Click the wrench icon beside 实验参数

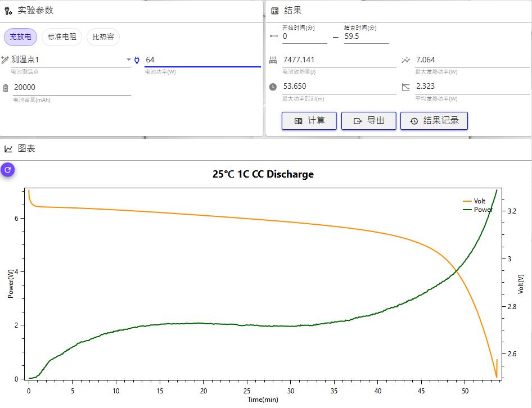(x=8, y=11)
